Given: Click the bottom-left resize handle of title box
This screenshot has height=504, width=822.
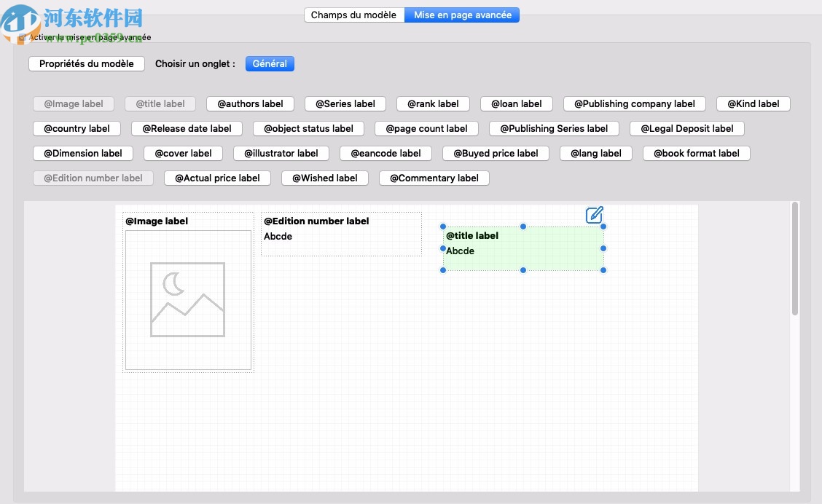Looking at the screenshot, I should (443, 270).
